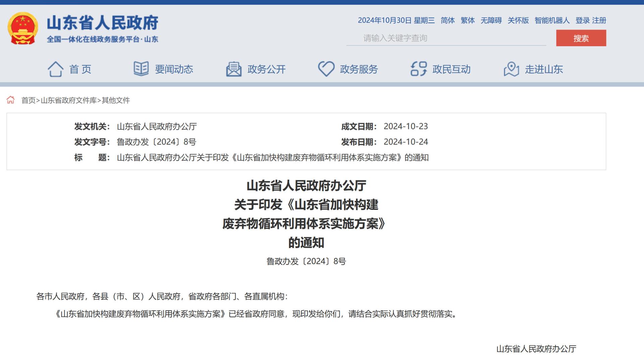Click 山东省政府文件库 breadcrumb link

[69, 100]
